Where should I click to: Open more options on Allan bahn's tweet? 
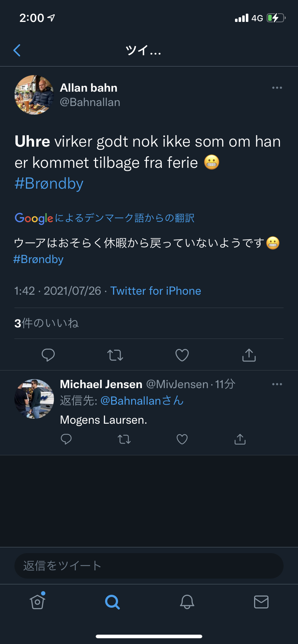coord(277,88)
